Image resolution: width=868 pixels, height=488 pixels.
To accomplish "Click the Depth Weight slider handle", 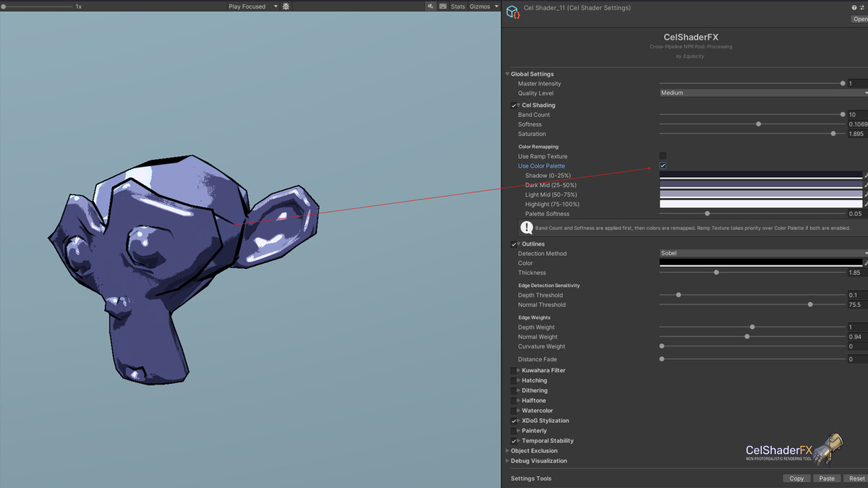I will (x=752, y=328).
